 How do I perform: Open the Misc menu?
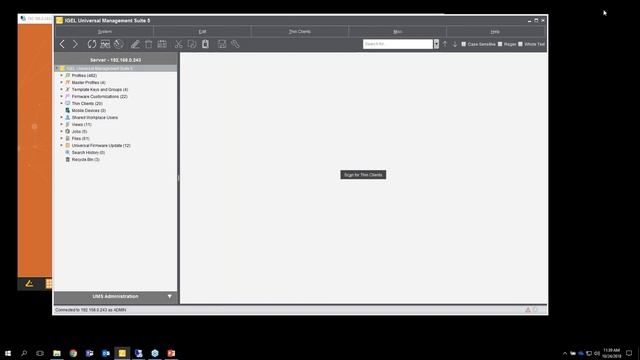(397, 31)
